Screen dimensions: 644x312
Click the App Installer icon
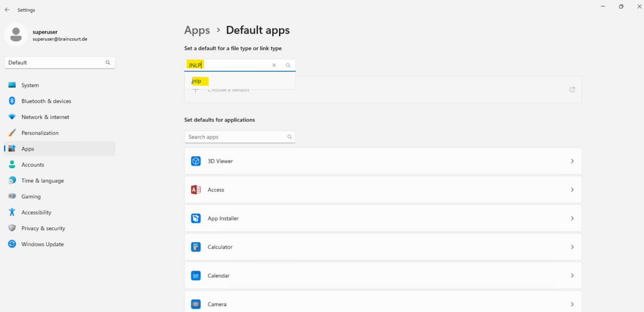[x=196, y=219]
